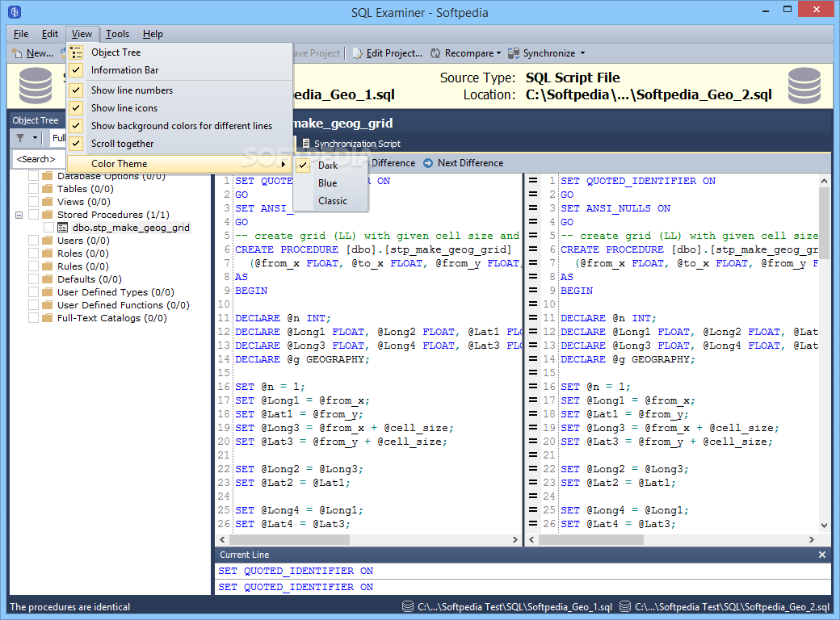Viewport: 840px width, 620px height.
Task: Click the New project icon
Action: pos(17,53)
